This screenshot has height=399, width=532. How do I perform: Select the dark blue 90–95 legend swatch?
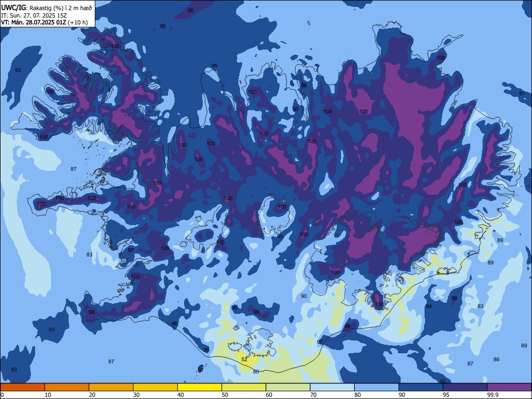pos(421,387)
